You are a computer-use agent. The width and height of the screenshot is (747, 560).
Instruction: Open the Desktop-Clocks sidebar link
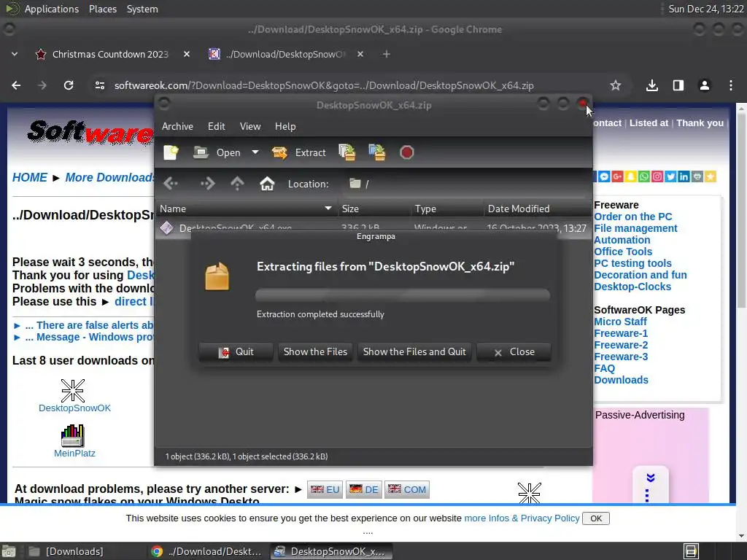(x=632, y=287)
